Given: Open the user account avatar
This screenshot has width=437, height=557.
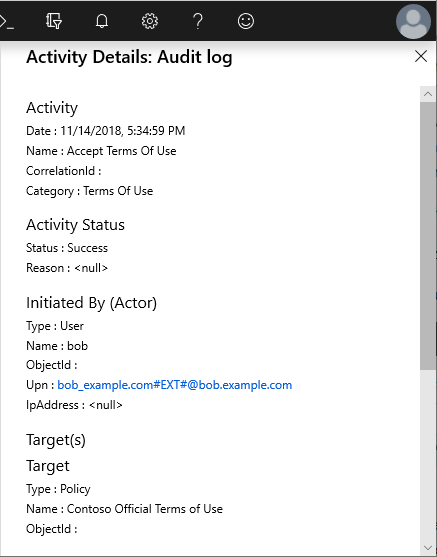Looking at the screenshot, I should click(x=413, y=21).
